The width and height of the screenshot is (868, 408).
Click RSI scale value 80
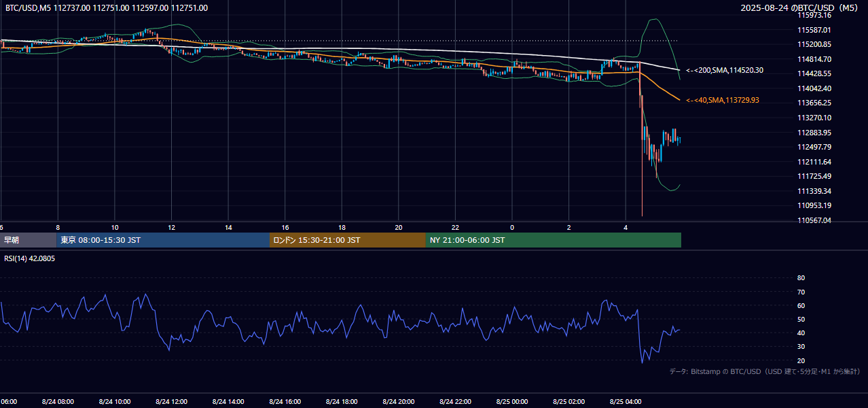click(801, 278)
